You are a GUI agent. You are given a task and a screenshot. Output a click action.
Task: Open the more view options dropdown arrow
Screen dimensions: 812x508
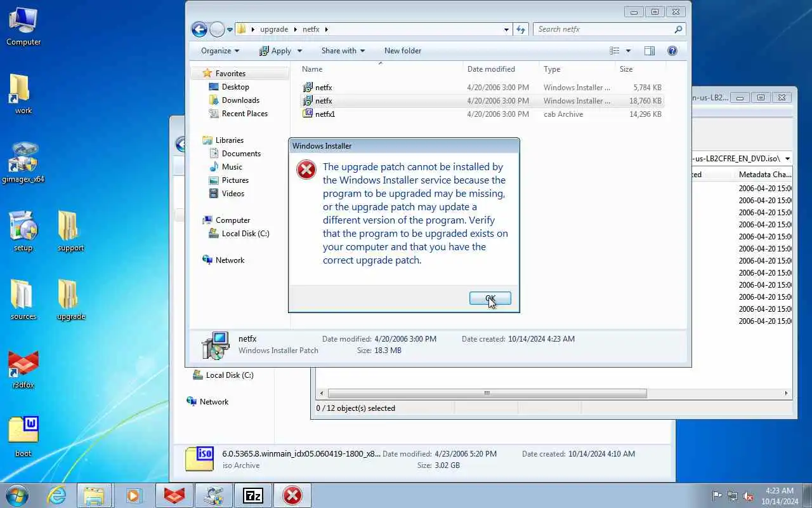tap(628, 51)
